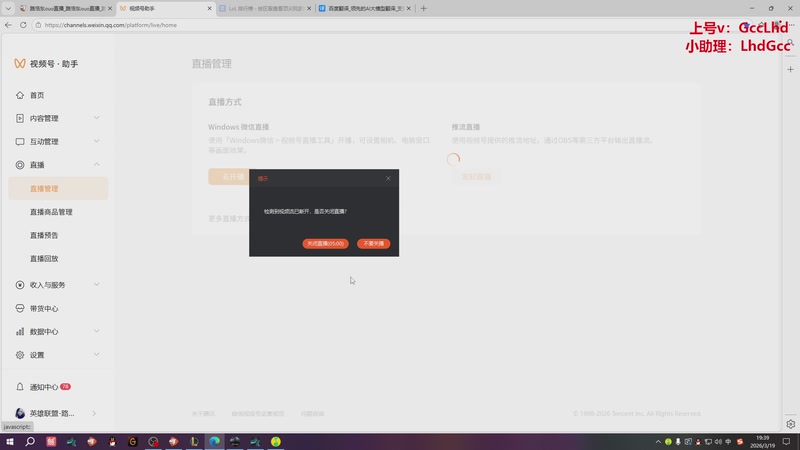The width and height of the screenshot is (800, 450).
Task: Click the microphone tray icon
Action: 678,442
